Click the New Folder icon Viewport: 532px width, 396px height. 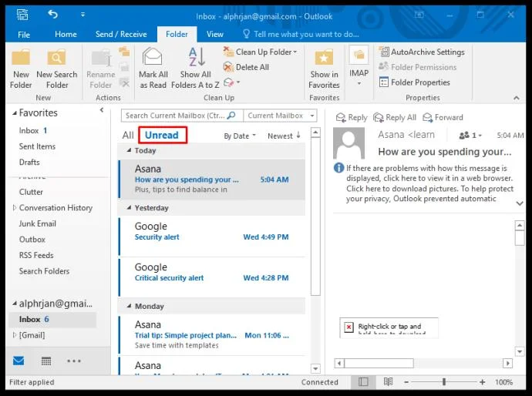22,59
